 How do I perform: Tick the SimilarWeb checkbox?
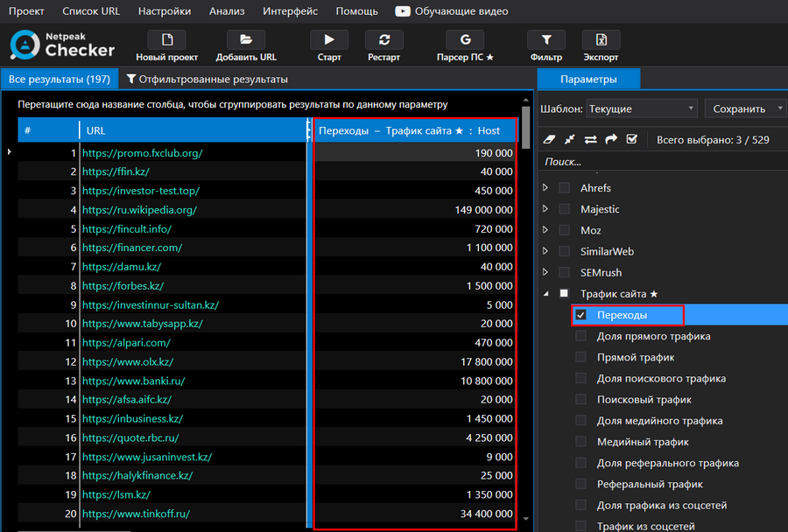pos(565,251)
